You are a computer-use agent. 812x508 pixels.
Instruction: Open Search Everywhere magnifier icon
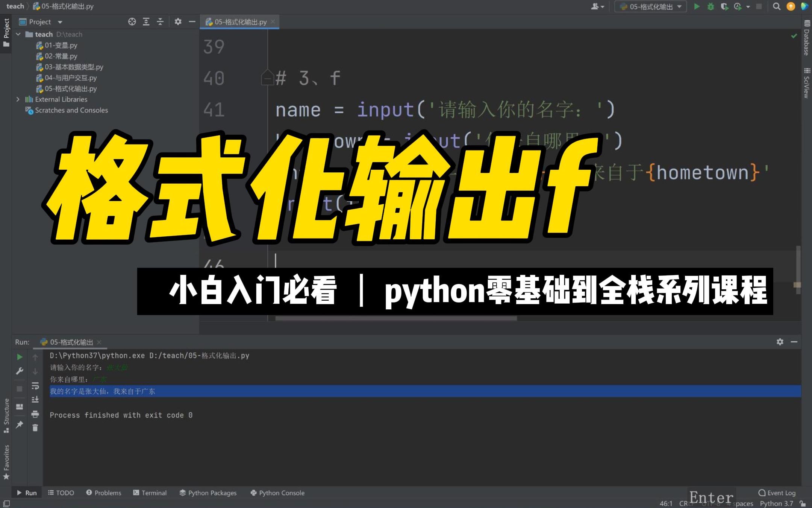pyautogui.click(x=776, y=6)
